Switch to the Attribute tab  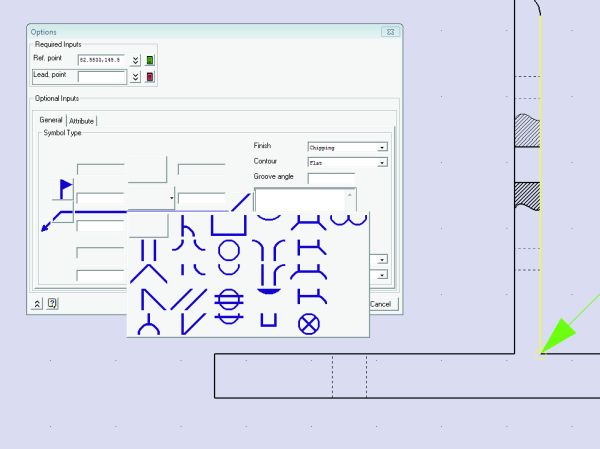pos(82,121)
